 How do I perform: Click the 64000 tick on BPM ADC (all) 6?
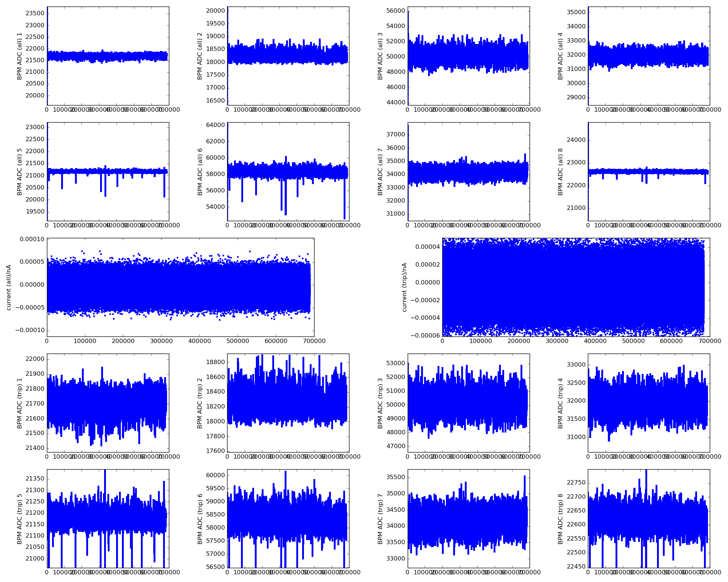tap(215, 125)
